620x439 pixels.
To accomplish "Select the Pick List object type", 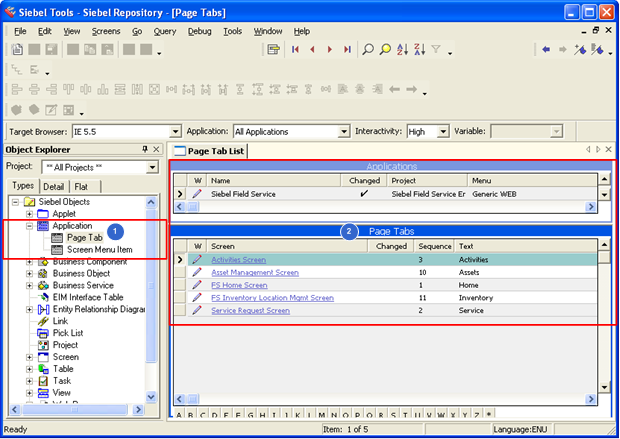I will (x=68, y=333).
